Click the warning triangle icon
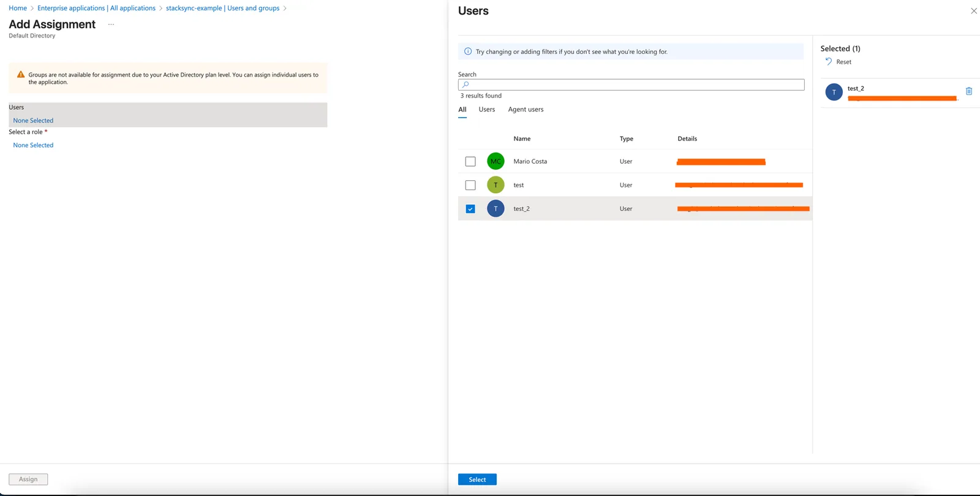This screenshot has height=496, width=980. 21,75
